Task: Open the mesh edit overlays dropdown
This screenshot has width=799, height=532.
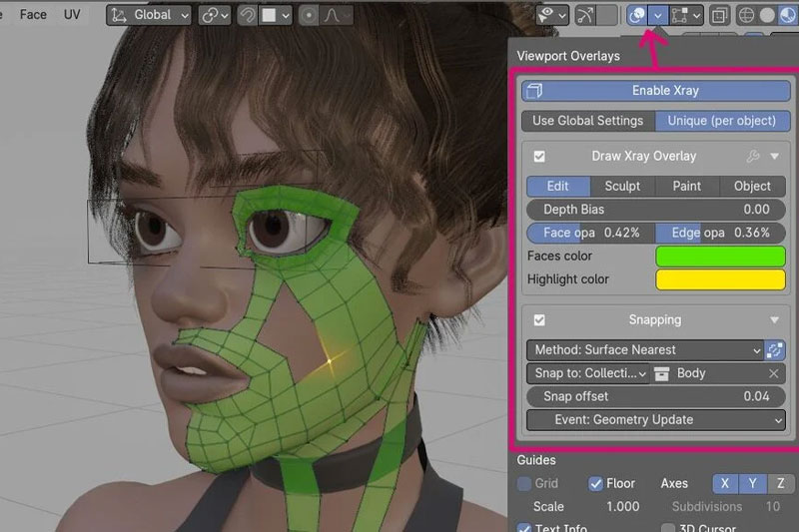Action: [x=686, y=15]
